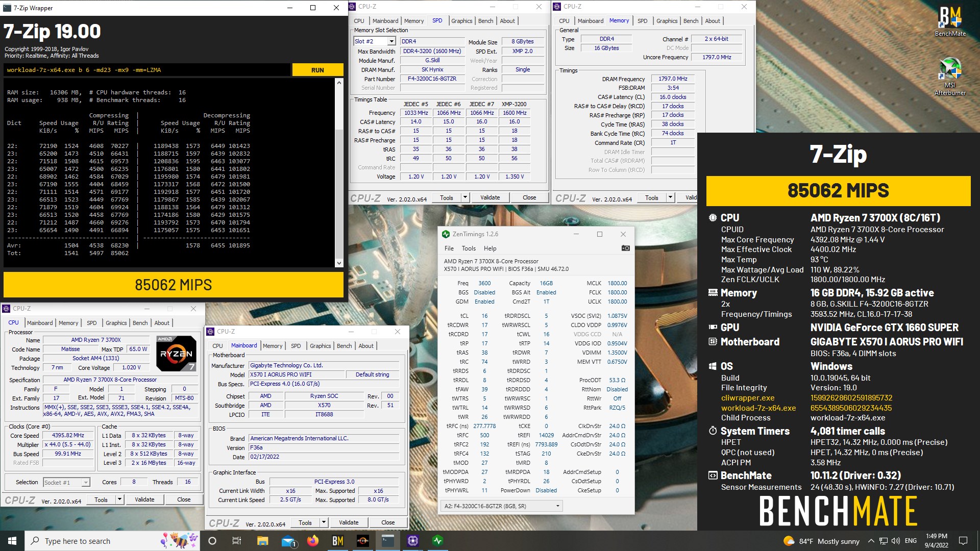Click the ENG language indicator
The image size is (980, 551).
(911, 541)
